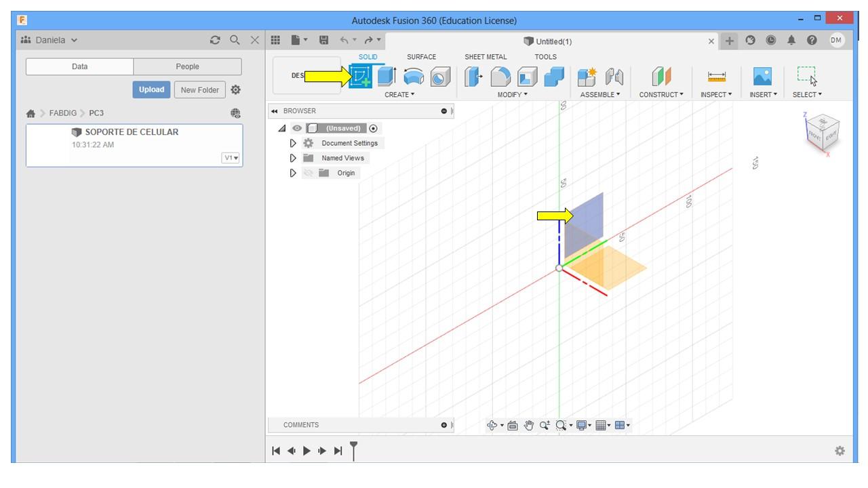Collapse the Browser panel using double arrows
The width and height of the screenshot is (868, 488).
[x=275, y=111]
